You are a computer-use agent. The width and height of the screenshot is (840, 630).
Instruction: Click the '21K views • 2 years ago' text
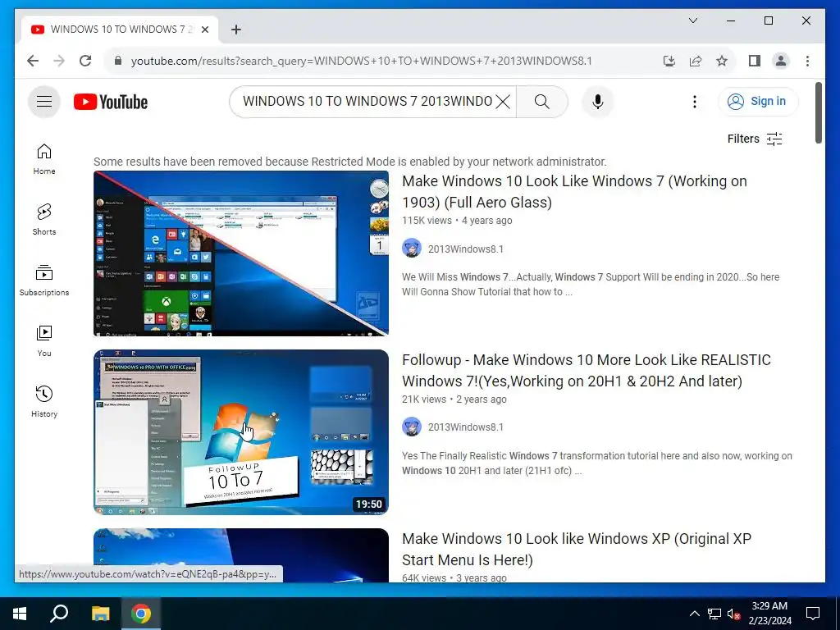coord(454,399)
